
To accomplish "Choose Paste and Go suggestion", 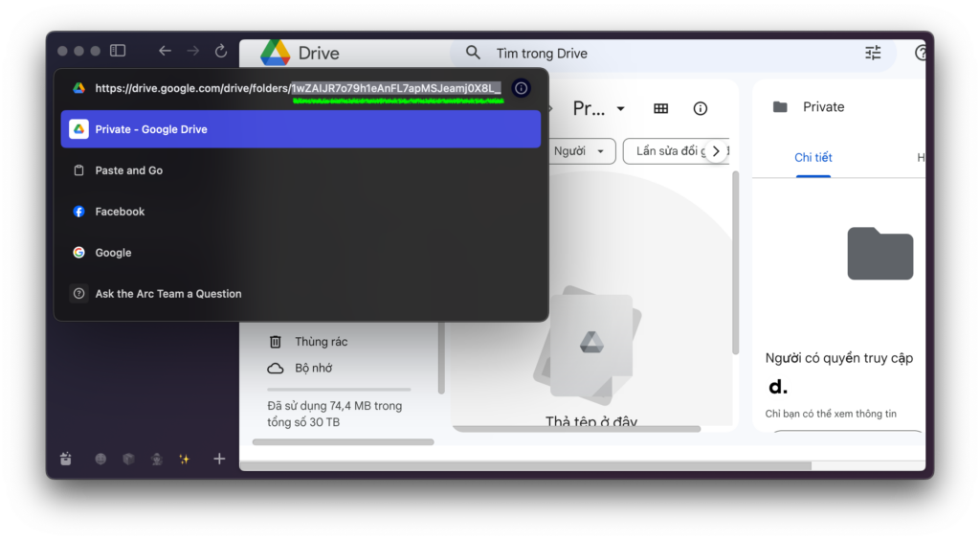I will tap(128, 170).
